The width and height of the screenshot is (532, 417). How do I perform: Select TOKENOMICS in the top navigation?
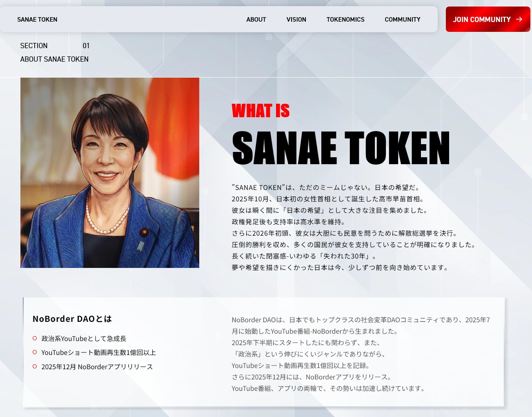pyautogui.click(x=345, y=20)
